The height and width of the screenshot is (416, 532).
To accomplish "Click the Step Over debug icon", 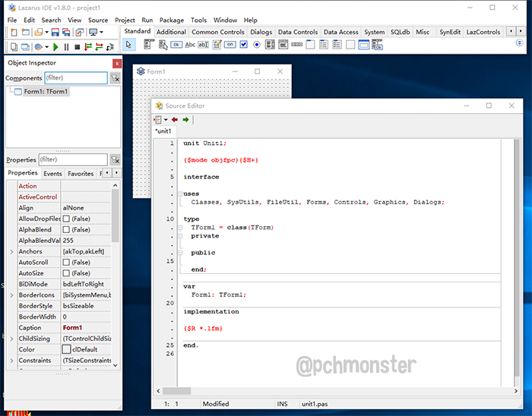I will 99,47.
